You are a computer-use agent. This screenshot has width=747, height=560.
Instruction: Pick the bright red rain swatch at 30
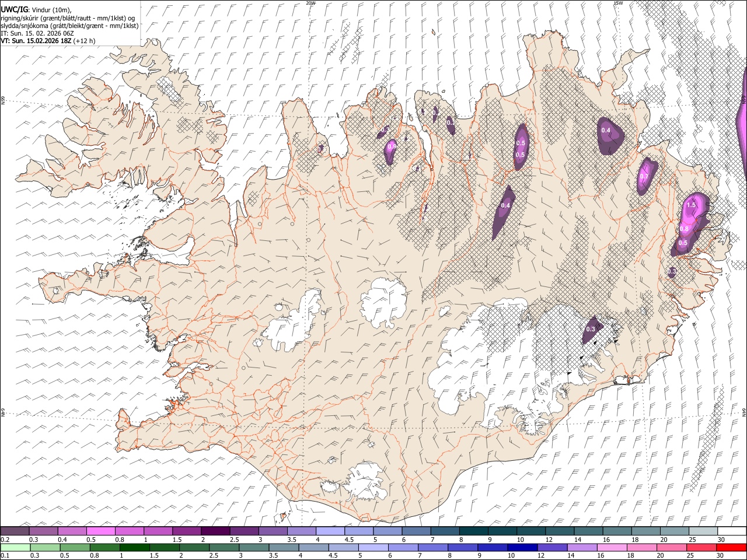tap(732, 547)
